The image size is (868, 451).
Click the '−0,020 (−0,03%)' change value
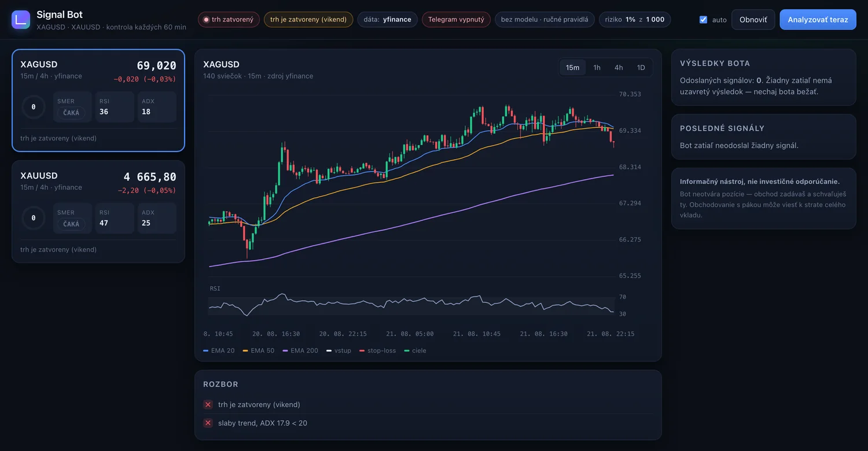(145, 79)
